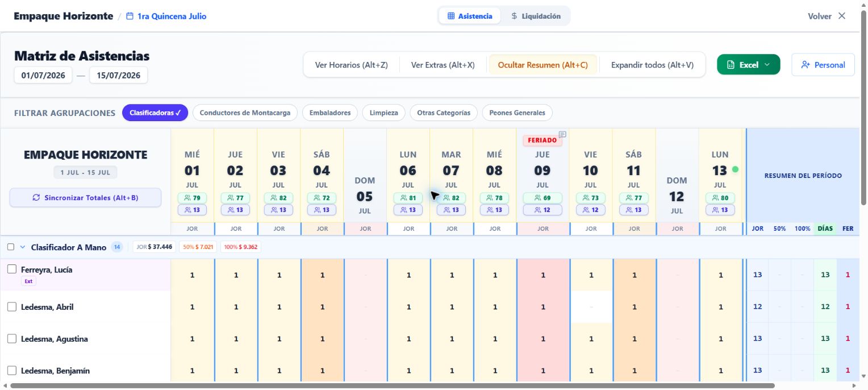868x390 pixels.
Task: Click the Ext tag under Ferreyra, Lucía
Action: coord(28,281)
